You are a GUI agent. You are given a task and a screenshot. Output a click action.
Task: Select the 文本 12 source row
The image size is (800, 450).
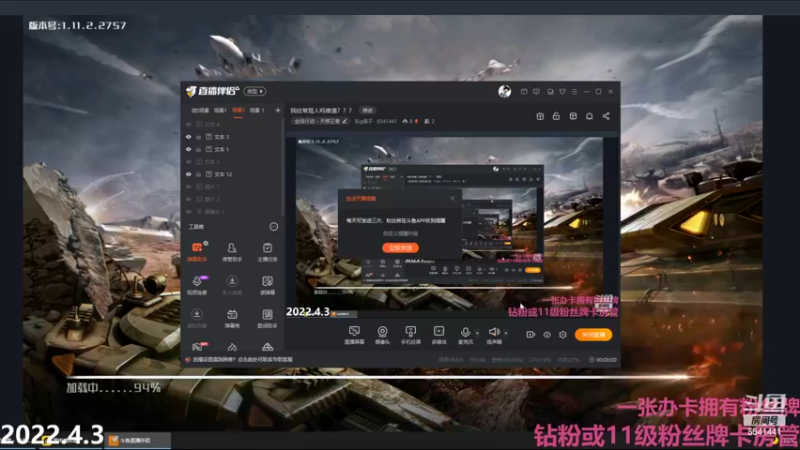[x=232, y=174]
